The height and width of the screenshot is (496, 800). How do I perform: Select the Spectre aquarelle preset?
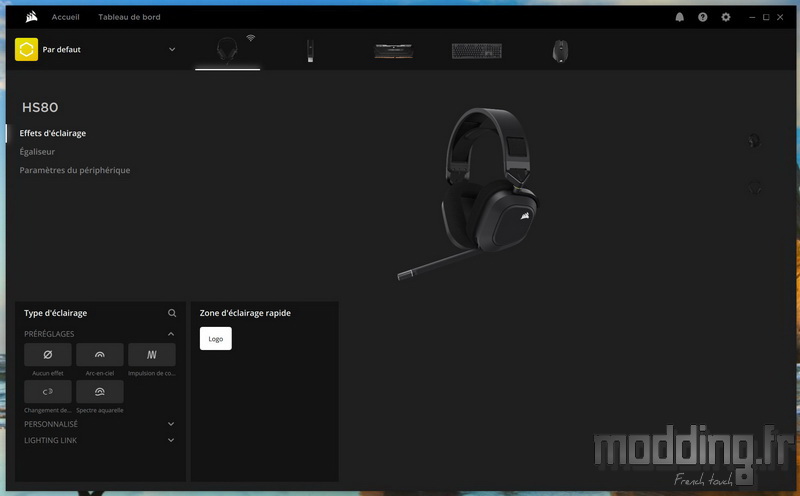click(100, 391)
